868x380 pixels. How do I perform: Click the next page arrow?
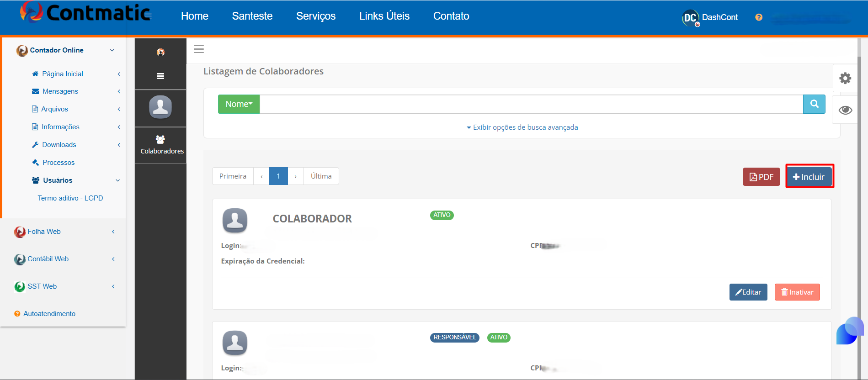coord(296,176)
